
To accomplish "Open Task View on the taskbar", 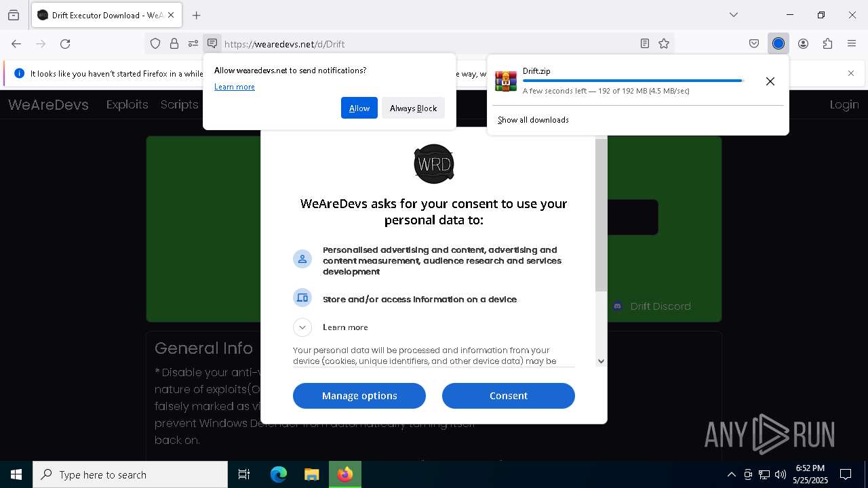I will (244, 474).
